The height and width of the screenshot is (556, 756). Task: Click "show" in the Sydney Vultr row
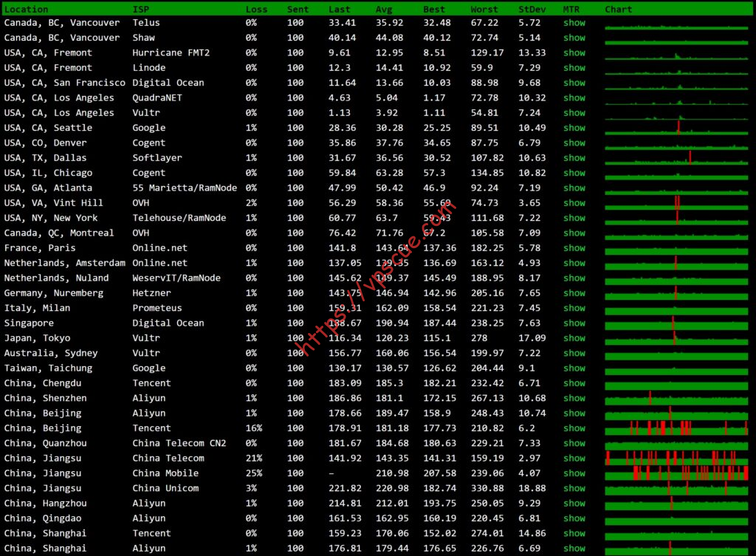click(574, 352)
